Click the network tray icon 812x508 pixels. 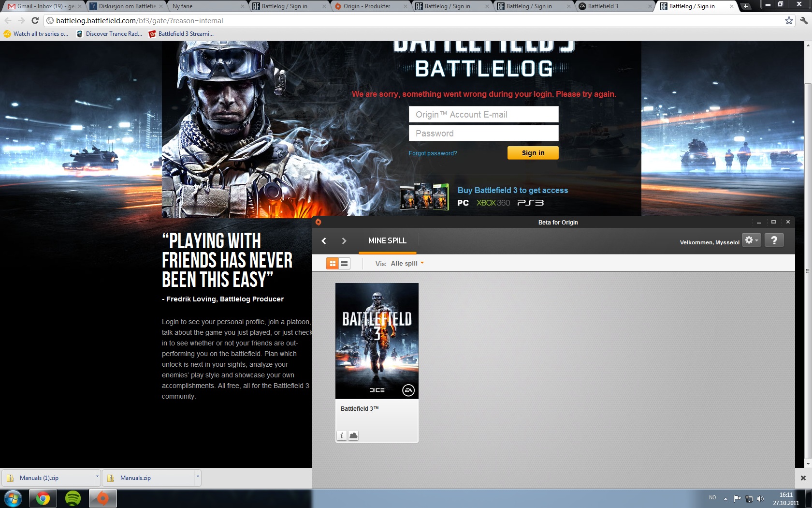(749, 498)
